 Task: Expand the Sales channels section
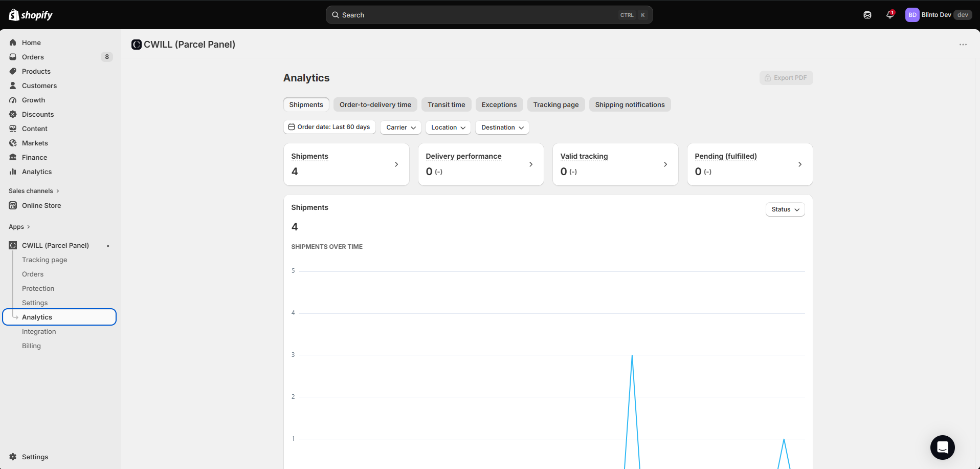34,191
